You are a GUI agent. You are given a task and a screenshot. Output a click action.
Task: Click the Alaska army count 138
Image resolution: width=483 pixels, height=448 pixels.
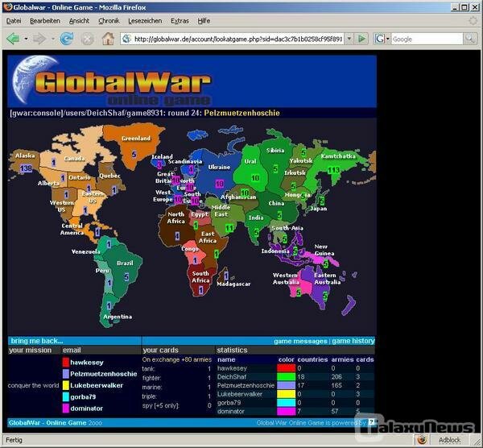click(26, 168)
